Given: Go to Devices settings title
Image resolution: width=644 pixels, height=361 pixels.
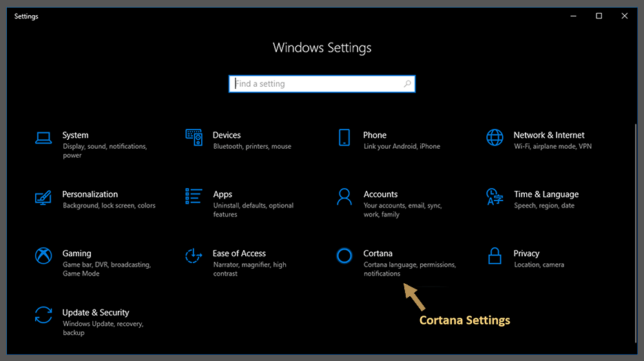Looking at the screenshot, I should coord(227,135).
